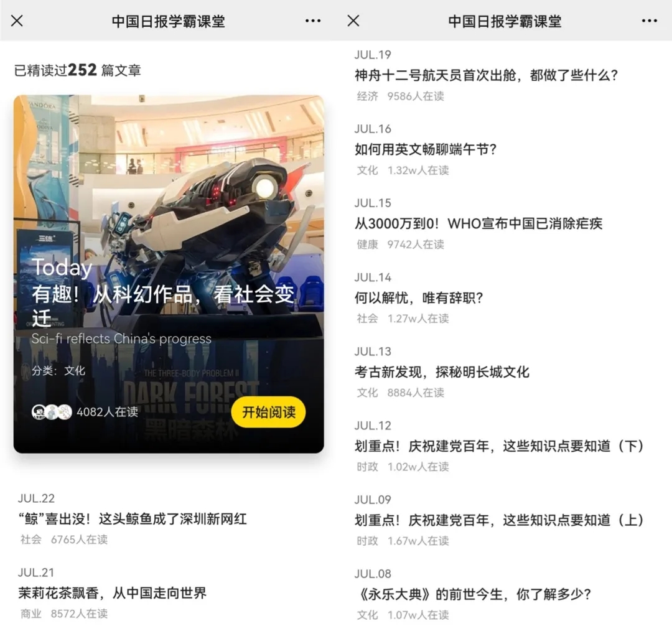The height and width of the screenshot is (626, 672).
Task: Click the 分类：文化 label on the card
Action: (58, 371)
